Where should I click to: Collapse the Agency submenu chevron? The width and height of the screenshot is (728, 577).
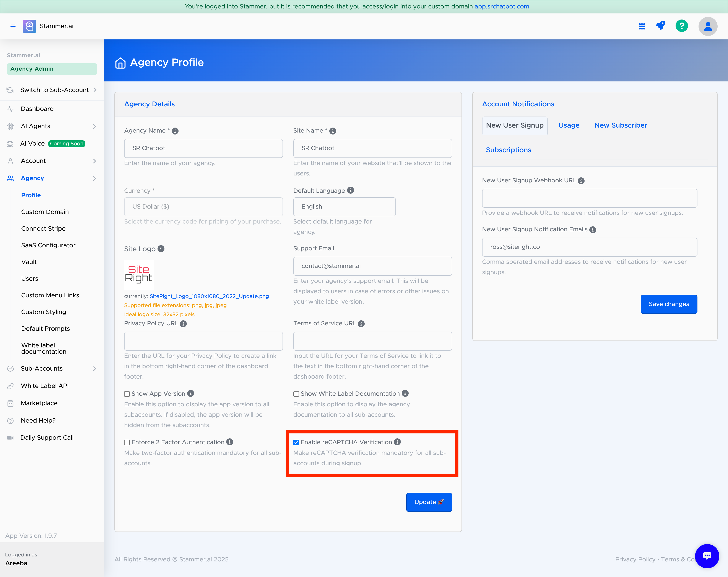tap(94, 178)
